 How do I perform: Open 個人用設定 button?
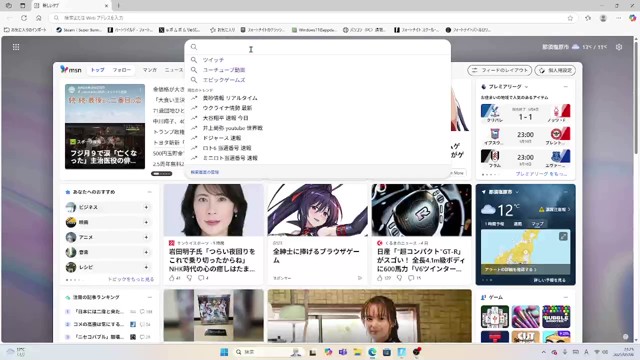[555, 70]
